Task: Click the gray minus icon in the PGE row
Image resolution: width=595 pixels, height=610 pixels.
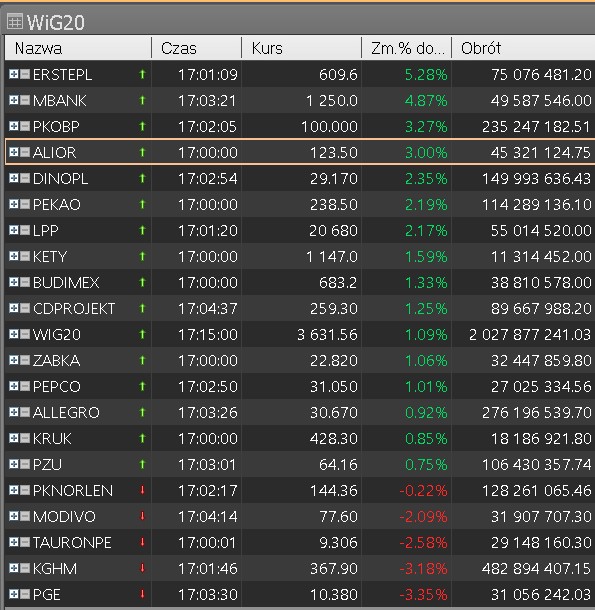Action: click(25, 594)
